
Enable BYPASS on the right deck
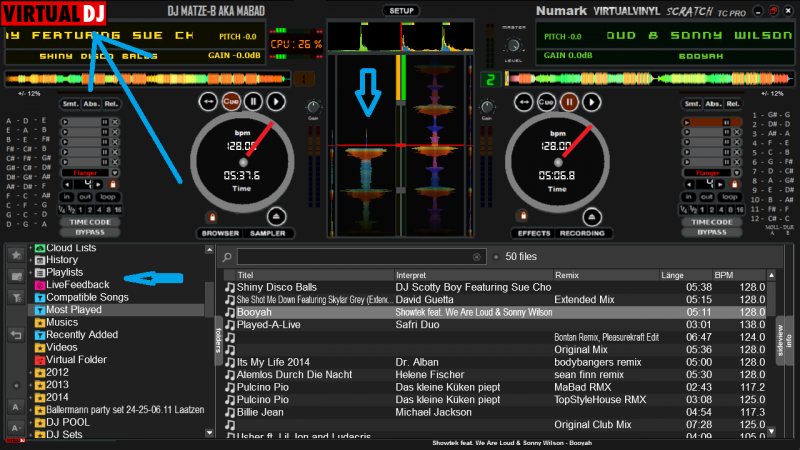(x=712, y=232)
